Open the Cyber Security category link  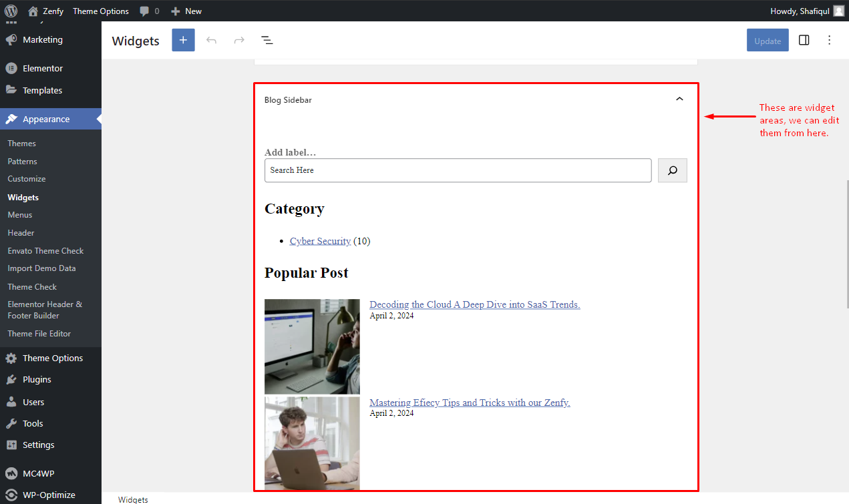(x=320, y=241)
